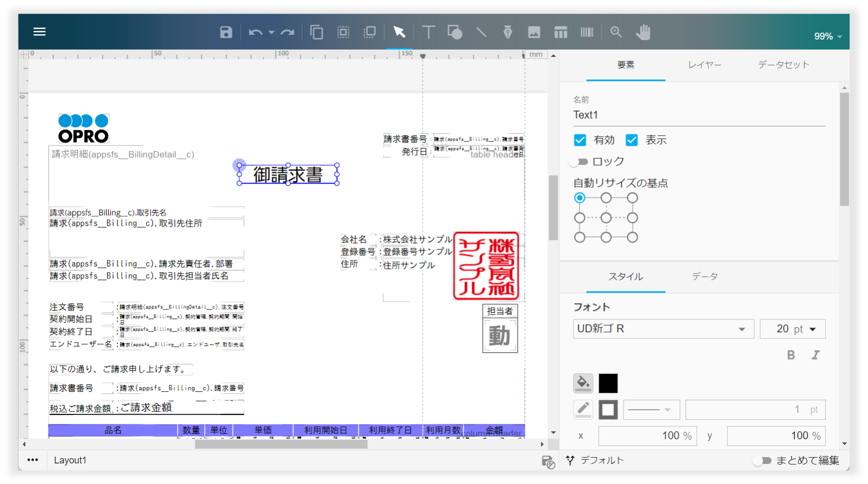Open the three-dots layout options menu
This screenshot has height=484, width=868.
coord(33,460)
